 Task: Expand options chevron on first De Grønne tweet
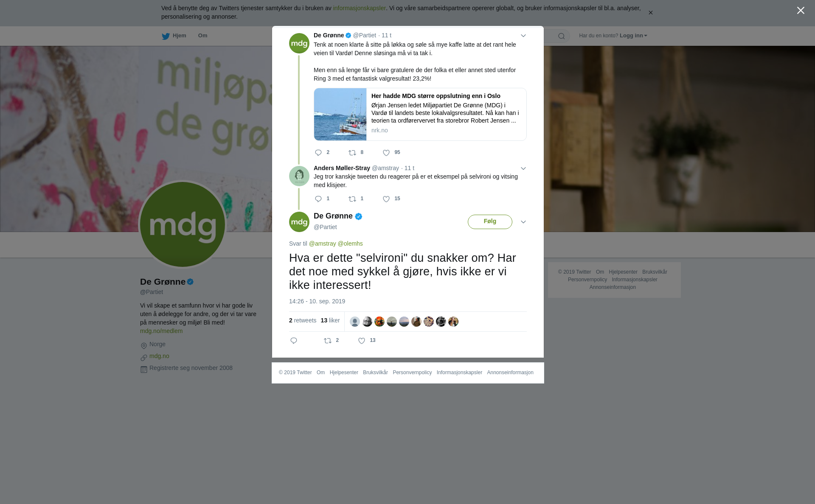click(x=523, y=36)
